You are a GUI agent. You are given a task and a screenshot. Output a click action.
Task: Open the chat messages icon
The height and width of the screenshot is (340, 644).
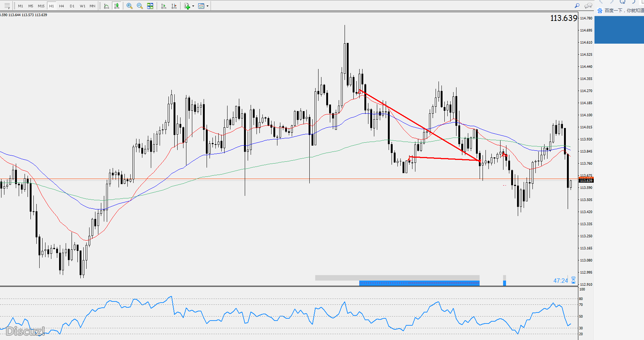pyautogui.click(x=588, y=6)
